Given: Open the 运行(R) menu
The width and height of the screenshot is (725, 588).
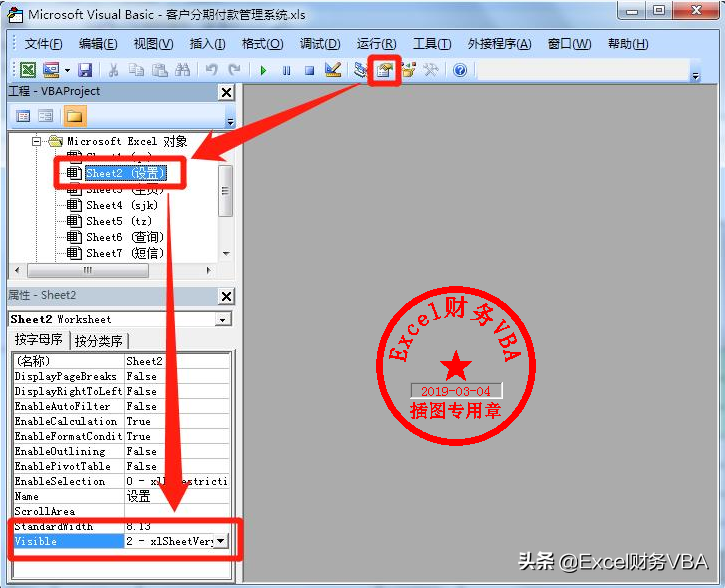Looking at the screenshot, I should 376,44.
